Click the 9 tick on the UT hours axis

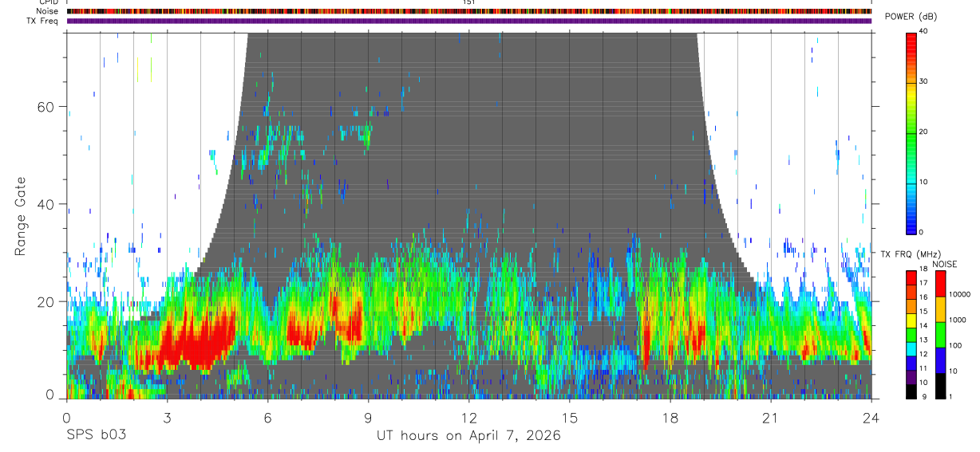(369, 418)
